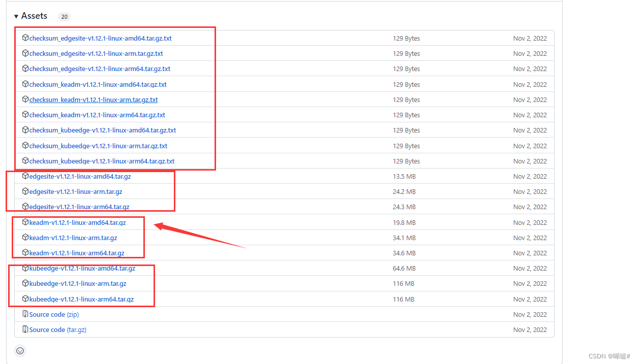Click package icon beside checksum_keadm linux-arm.tar.gz.txt
Viewport: 638px width, 364px height.
pyautogui.click(x=25, y=100)
